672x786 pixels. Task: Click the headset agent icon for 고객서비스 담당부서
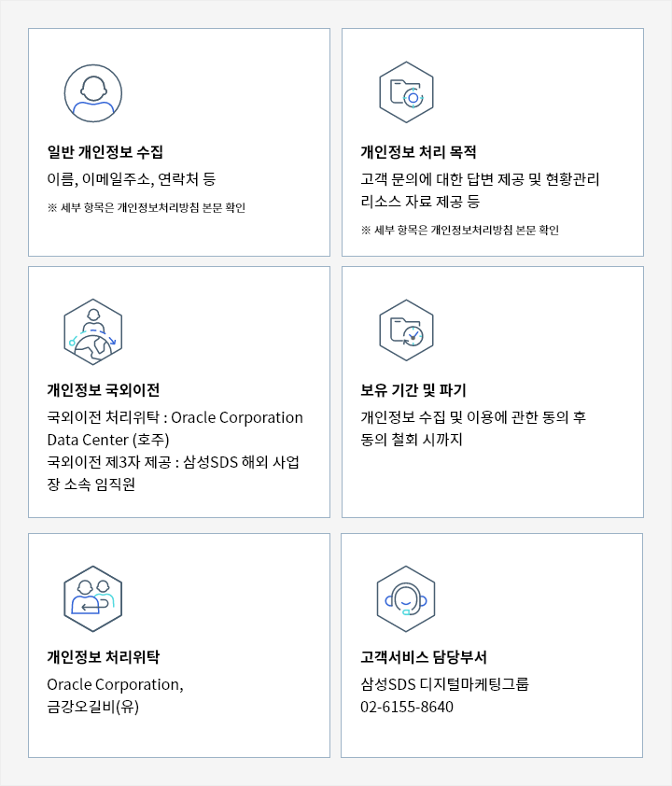[406, 598]
